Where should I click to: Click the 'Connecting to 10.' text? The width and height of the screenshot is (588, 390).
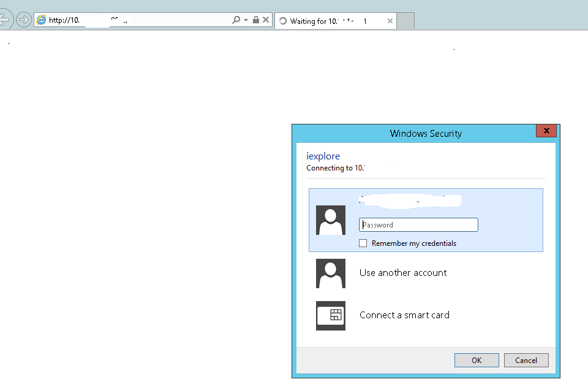(x=335, y=168)
